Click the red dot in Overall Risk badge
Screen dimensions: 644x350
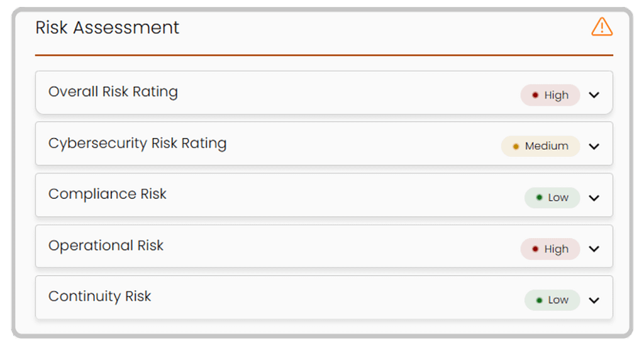535,95
